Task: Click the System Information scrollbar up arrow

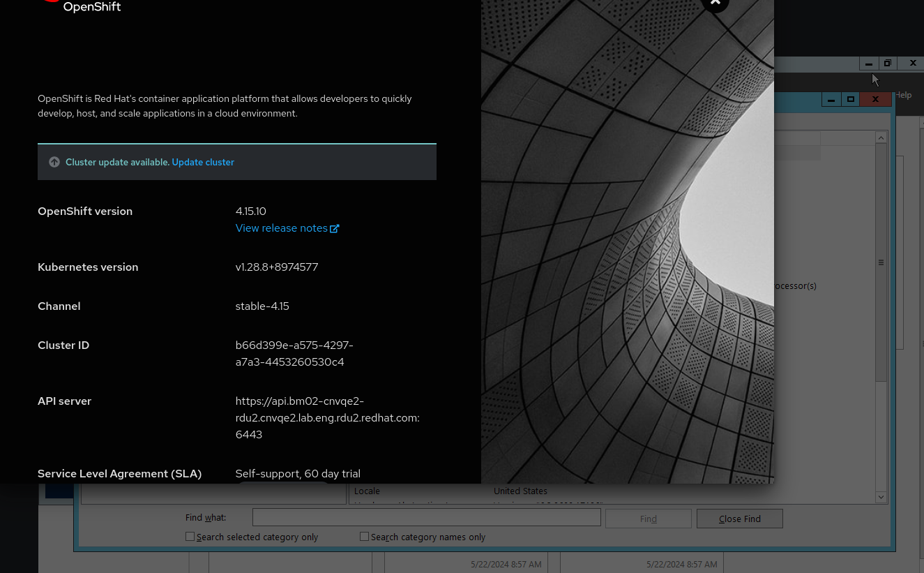Action: point(881,138)
